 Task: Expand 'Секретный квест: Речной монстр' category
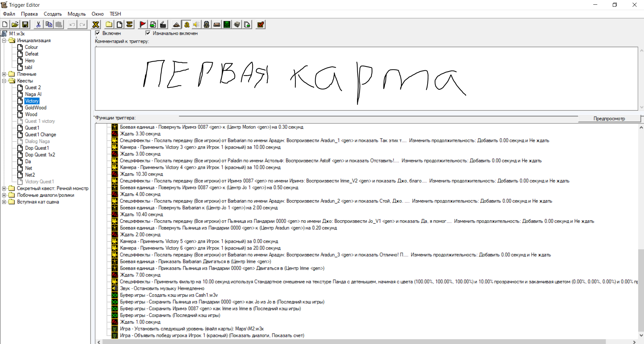tap(4, 188)
